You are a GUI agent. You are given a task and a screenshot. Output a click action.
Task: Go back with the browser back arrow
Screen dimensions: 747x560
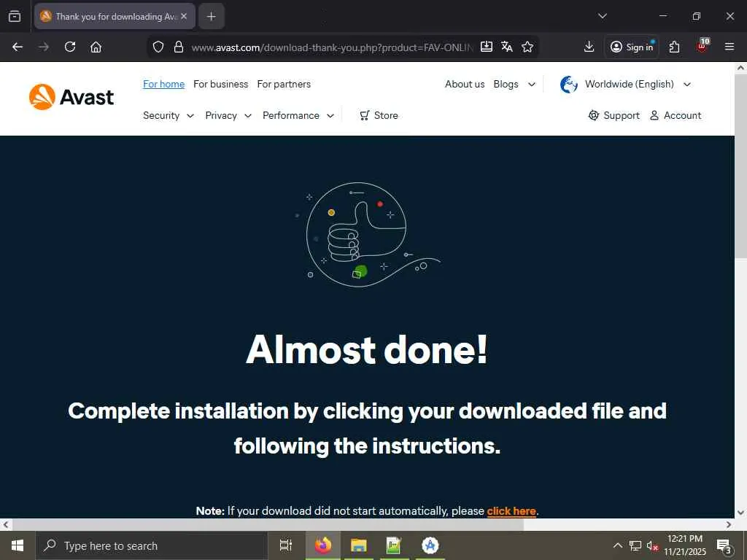[x=18, y=47]
